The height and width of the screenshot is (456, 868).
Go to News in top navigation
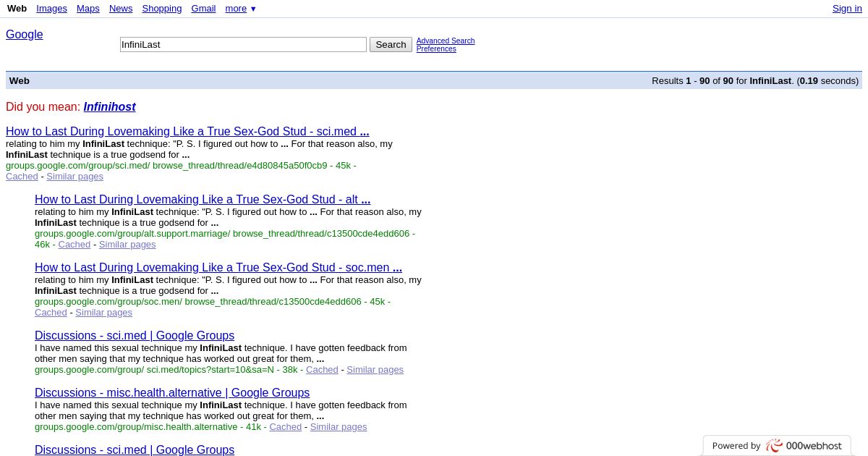click(x=121, y=9)
